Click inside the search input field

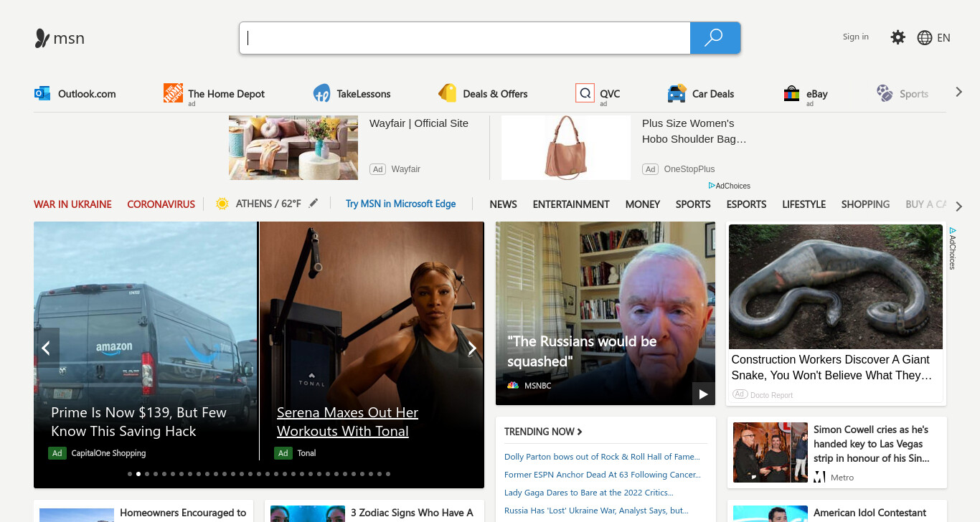tap(465, 38)
